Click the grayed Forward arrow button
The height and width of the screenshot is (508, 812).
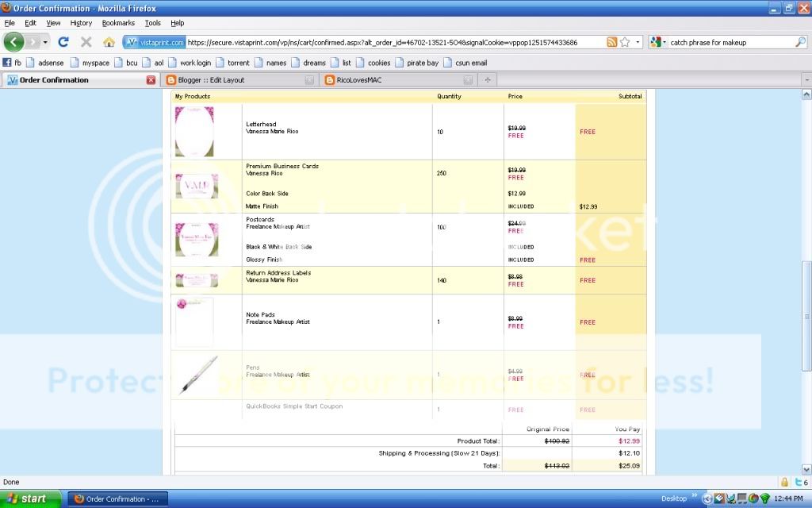[x=32, y=42]
